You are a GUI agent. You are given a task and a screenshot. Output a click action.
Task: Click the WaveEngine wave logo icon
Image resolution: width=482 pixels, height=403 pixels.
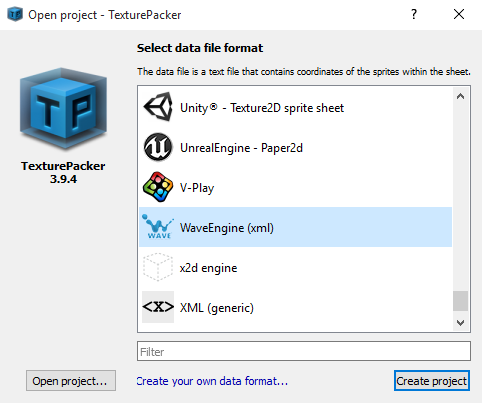[x=158, y=227]
